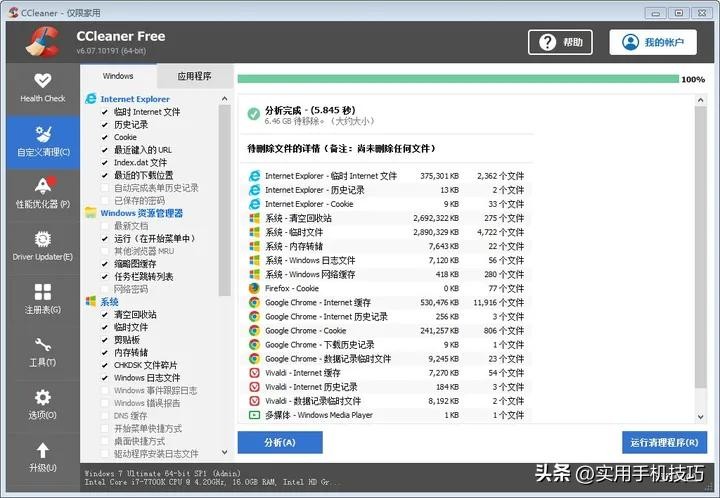Screen dimensions: 720x498
Task: Click the green analysis progress bar
Action: coord(456,79)
